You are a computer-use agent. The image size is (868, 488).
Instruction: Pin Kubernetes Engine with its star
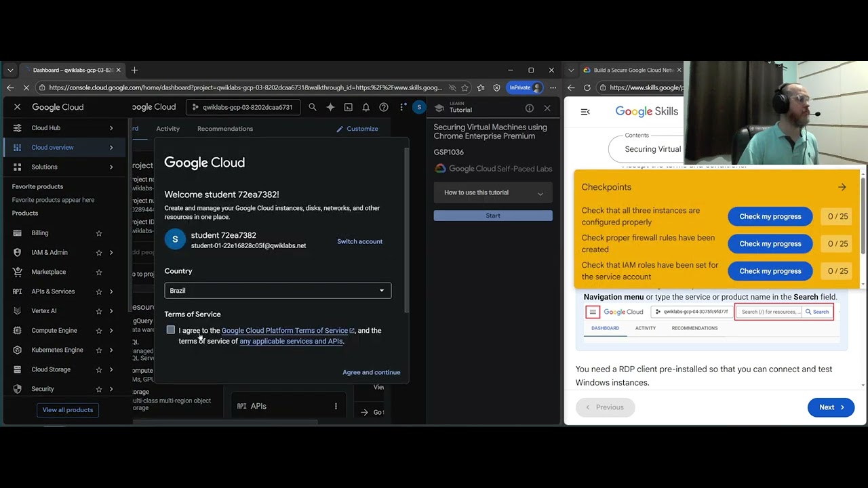point(99,350)
